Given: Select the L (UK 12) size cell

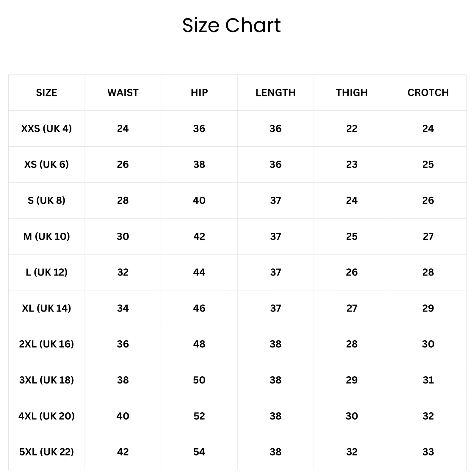Looking at the screenshot, I should [46, 272].
